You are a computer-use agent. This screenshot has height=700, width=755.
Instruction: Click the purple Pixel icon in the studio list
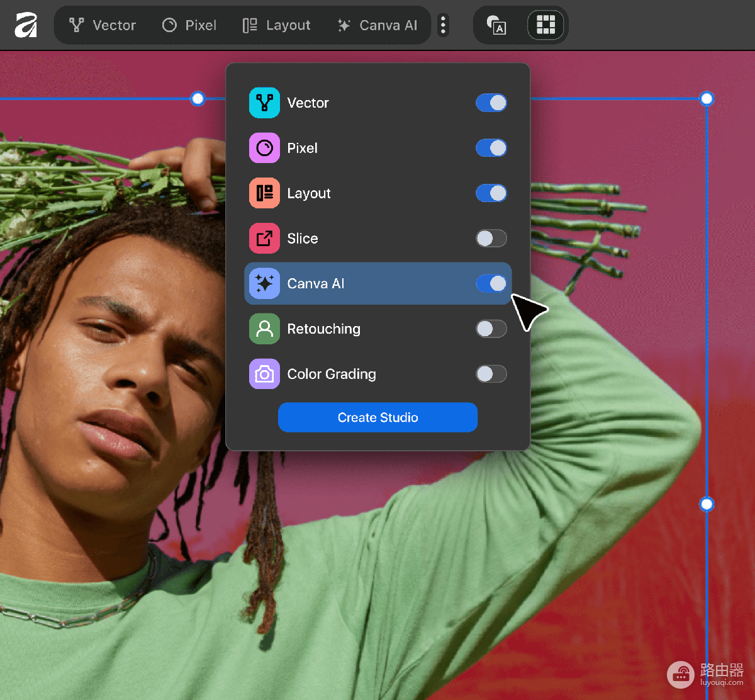[264, 148]
